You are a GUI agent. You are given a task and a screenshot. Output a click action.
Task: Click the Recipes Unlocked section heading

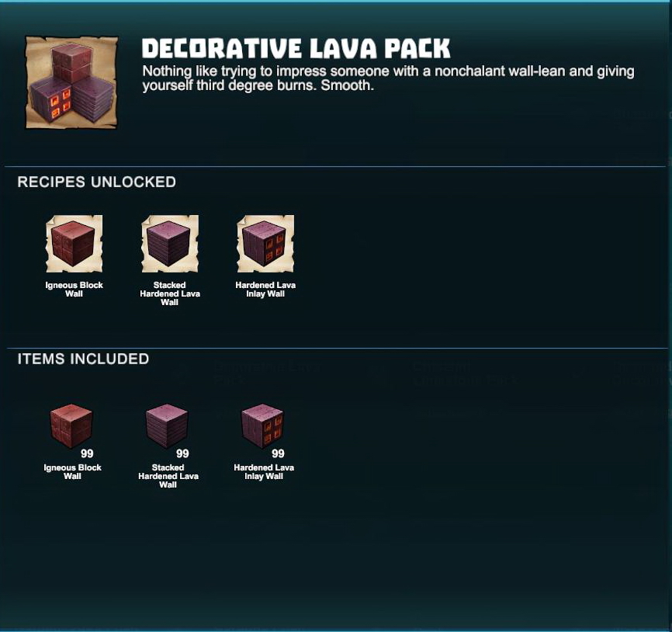pos(97,182)
